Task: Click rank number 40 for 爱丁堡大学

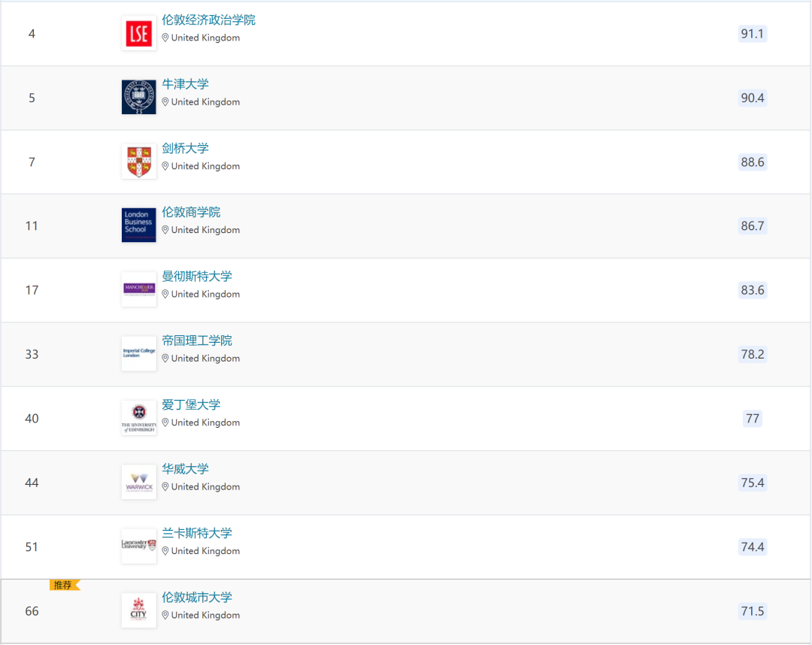Action: coord(32,418)
